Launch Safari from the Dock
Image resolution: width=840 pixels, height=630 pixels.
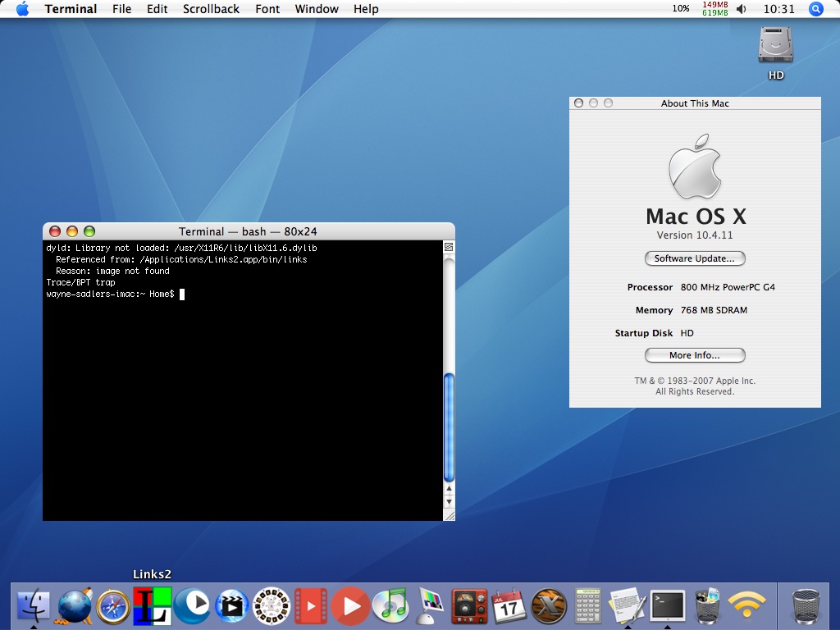(113, 606)
